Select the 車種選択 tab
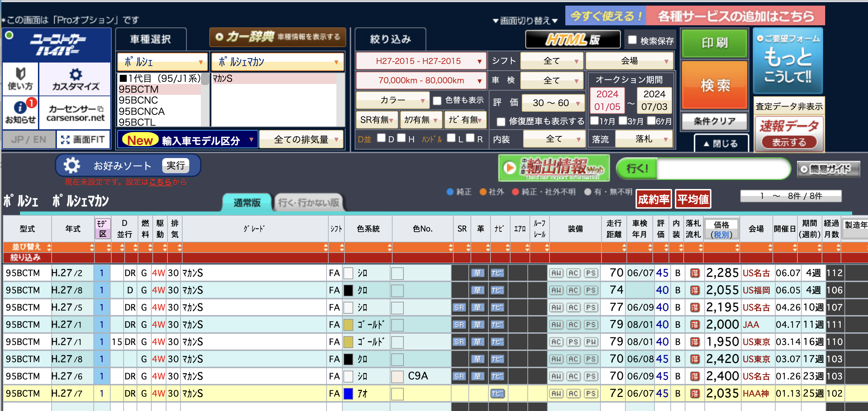868x411 pixels. coord(151,39)
